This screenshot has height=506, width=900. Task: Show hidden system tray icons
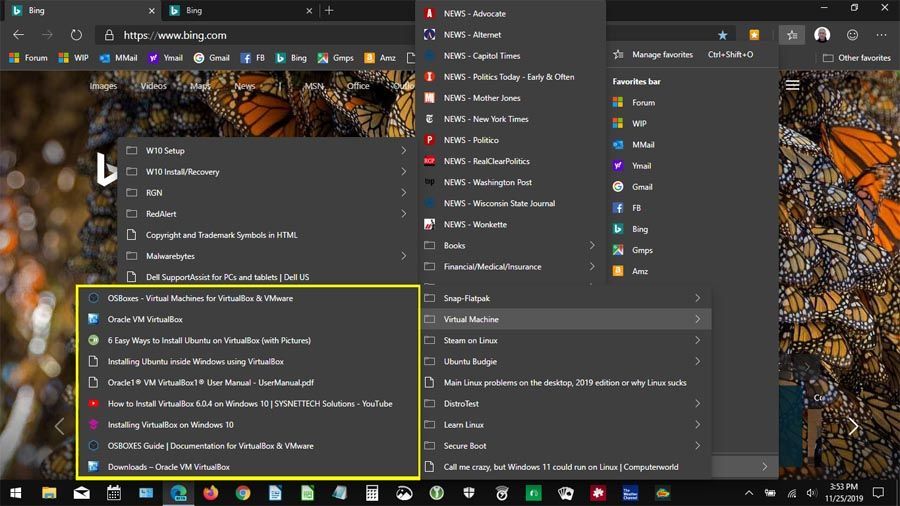(748, 493)
